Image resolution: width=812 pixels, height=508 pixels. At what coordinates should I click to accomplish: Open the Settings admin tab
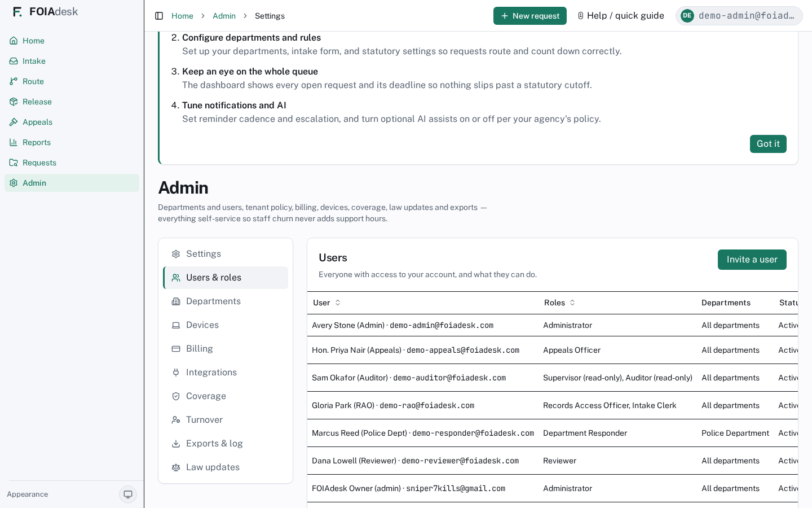click(x=226, y=254)
